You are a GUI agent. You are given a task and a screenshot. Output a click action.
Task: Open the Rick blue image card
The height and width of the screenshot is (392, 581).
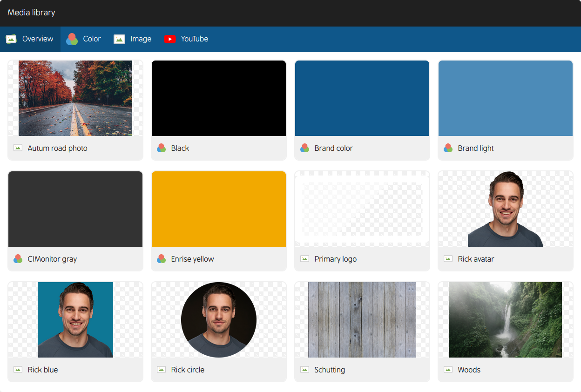coord(75,319)
